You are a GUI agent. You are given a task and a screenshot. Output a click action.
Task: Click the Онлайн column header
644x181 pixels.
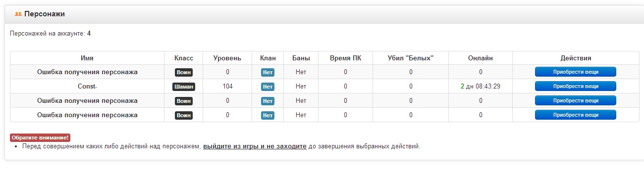[481, 58]
